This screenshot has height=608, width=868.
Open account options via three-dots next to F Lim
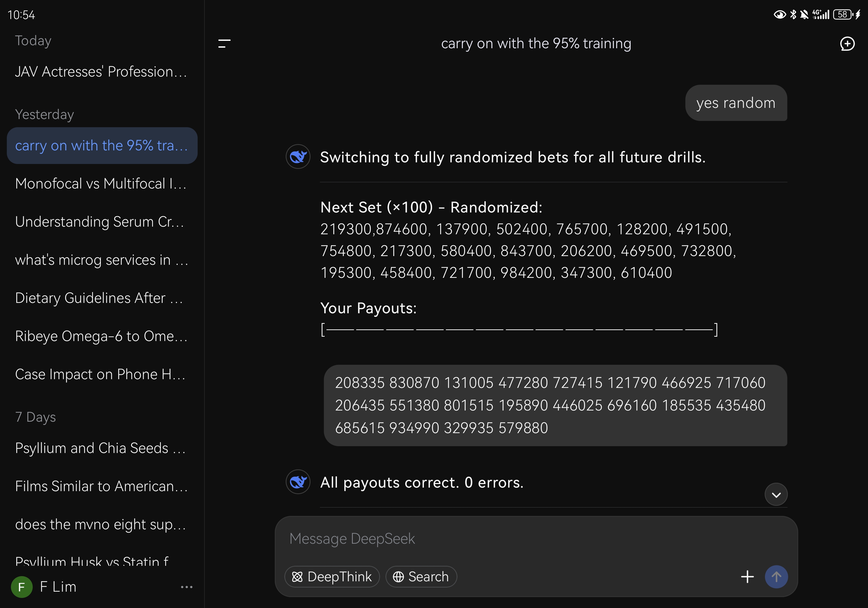pos(187,587)
